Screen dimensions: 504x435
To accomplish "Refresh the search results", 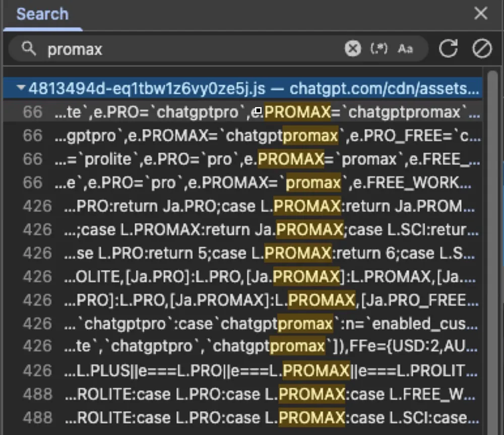I will pos(448,49).
